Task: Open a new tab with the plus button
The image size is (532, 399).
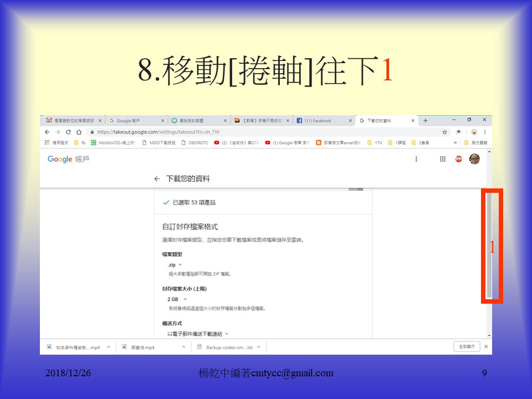Action: (x=426, y=120)
